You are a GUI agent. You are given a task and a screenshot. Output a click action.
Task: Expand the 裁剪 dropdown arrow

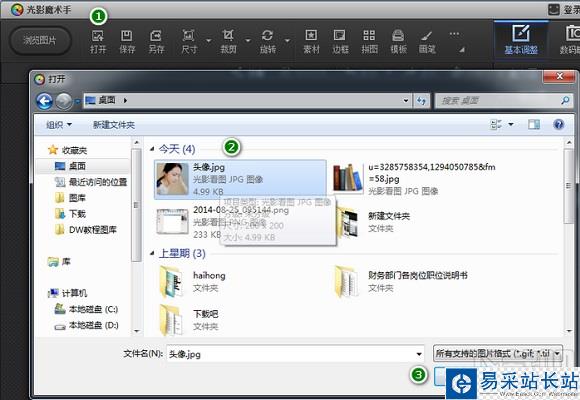coord(248,40)
